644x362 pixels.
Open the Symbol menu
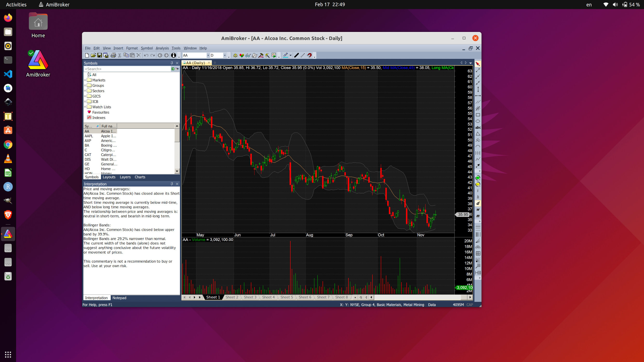pos(147,48)
